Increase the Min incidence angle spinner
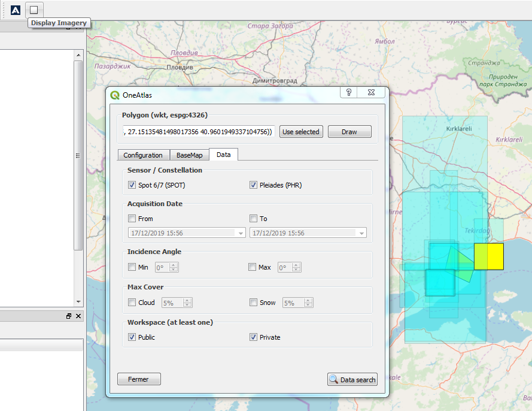 pyautogui.click(x=174, y=265)
